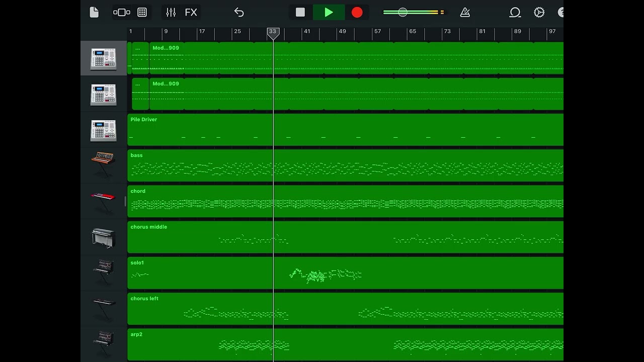Open the FX panel
Viewport: 644px width, 362px height.
(x=191, y=13)
